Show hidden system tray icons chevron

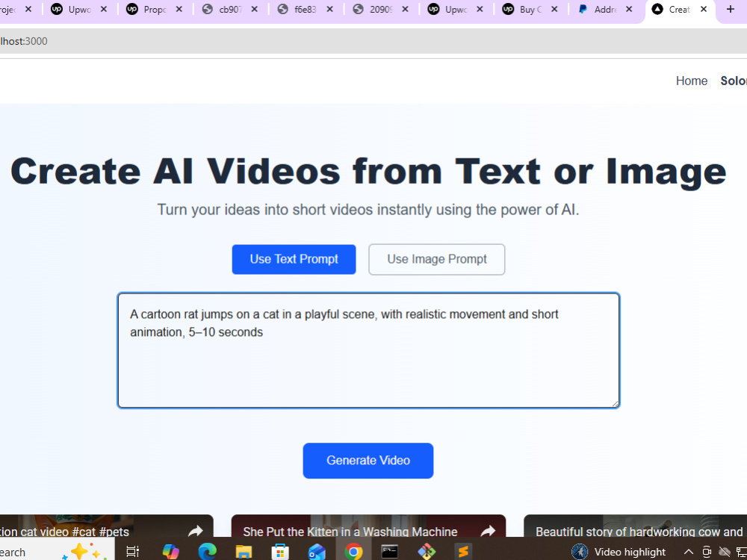689,552
